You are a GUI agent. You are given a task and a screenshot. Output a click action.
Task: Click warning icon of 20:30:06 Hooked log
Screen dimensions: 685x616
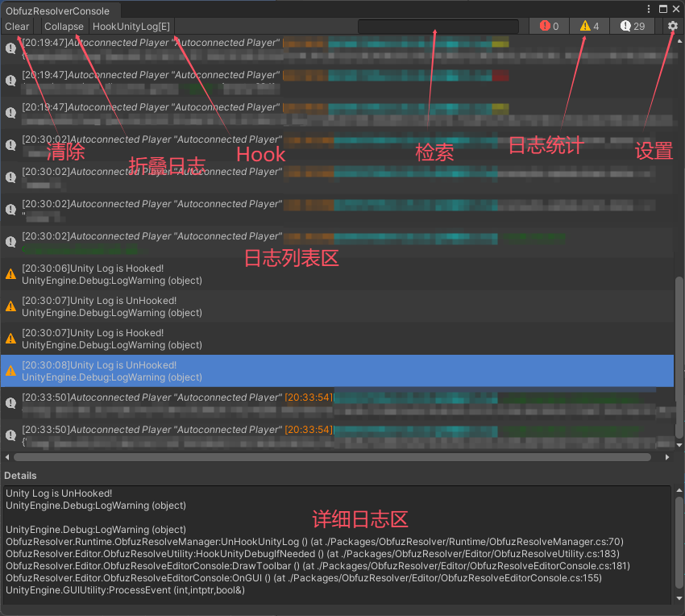tap(10, 274)
